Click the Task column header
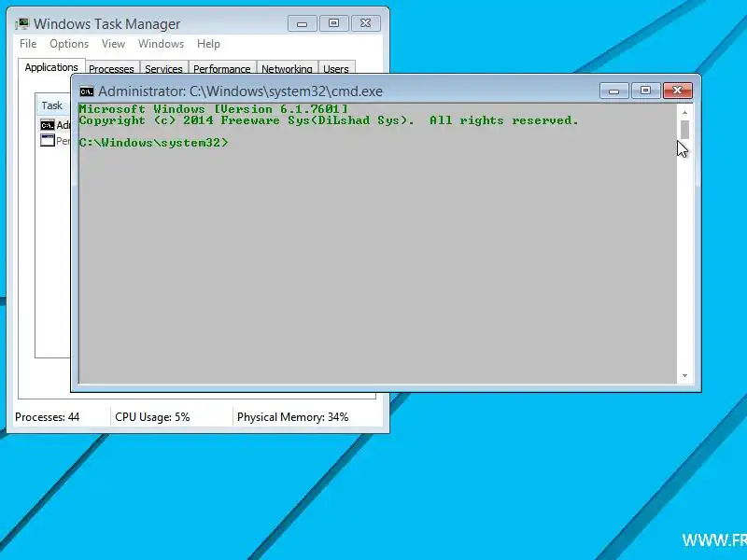 tap(52, 105)
